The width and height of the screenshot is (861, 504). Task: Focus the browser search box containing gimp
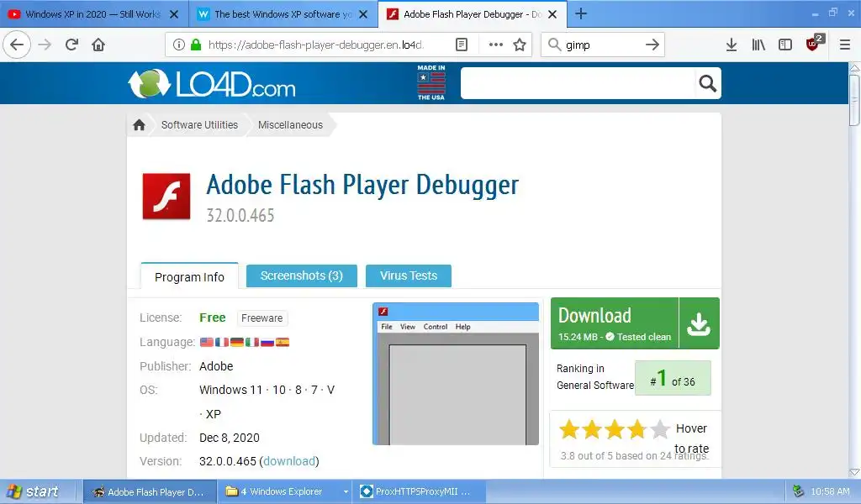601,45
